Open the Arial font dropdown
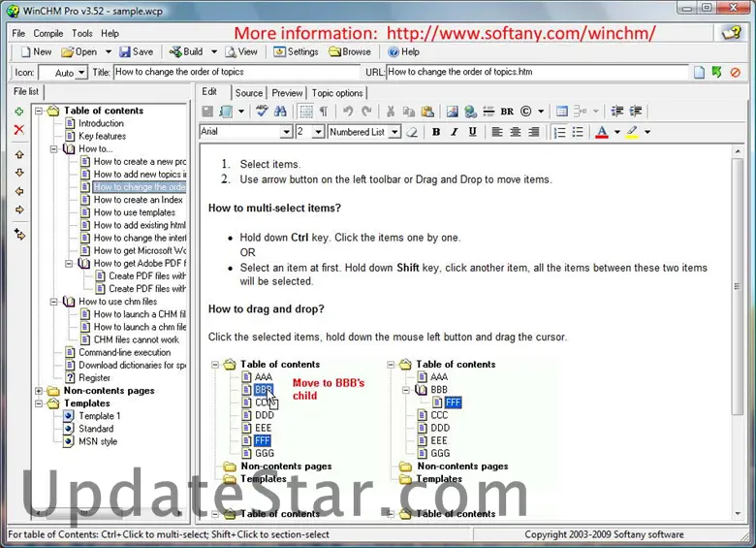This screenshot has height=548, width=756. coord(286,132)
